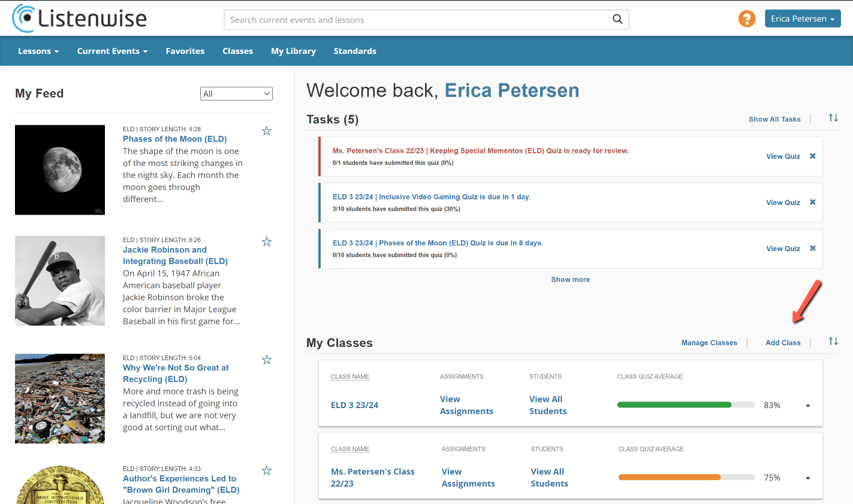The width and height of the screenshot is (853, 504).
Task: Dismiss the Inclusive Video Gaming task
Action: pos(813,202)
